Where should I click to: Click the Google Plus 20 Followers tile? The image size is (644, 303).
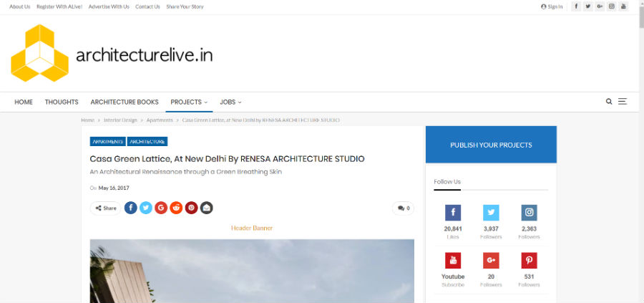click(x=491, y=270)
